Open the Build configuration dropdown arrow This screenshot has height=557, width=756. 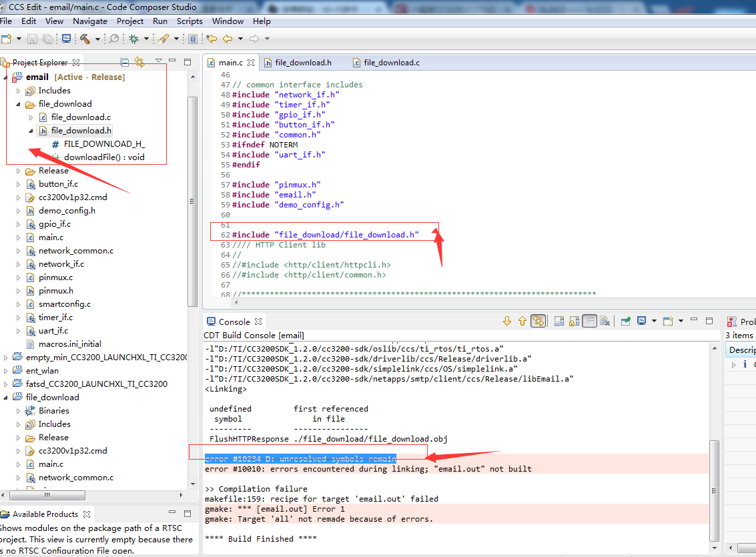pos(97,39)
